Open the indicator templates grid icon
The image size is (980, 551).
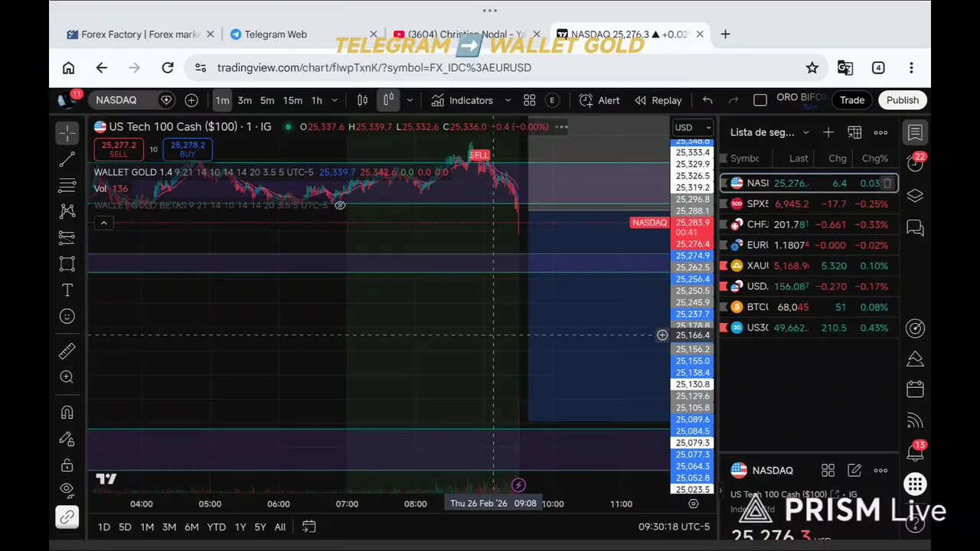pos(529,100)
